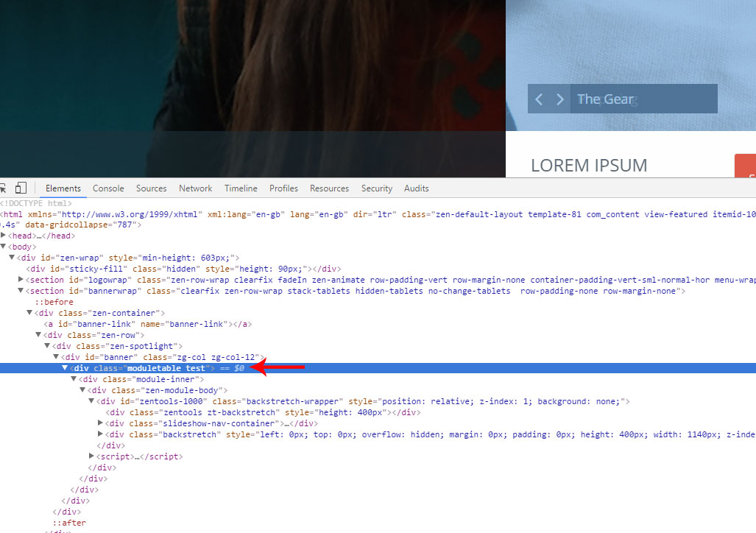Select the html xmlns root element row
Screen dimensions: 756x533
pyautogui.click(x=378, y=219)
